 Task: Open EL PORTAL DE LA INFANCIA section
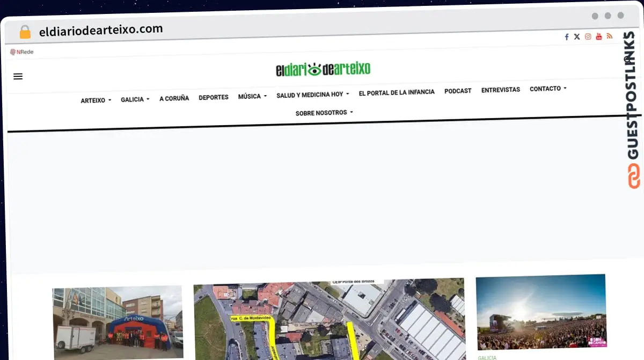point(397,92)
